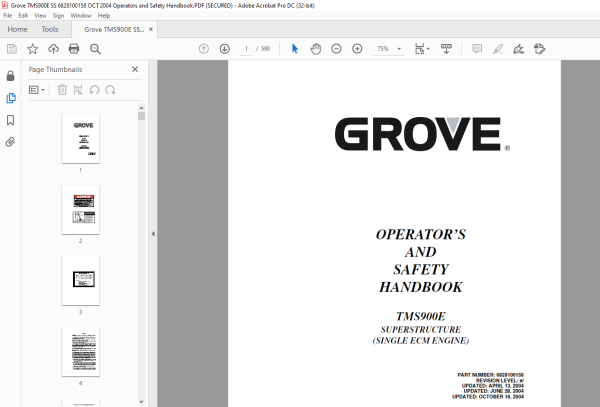Click the Print pages icon in thumbnails toolbar

[78, 90]
